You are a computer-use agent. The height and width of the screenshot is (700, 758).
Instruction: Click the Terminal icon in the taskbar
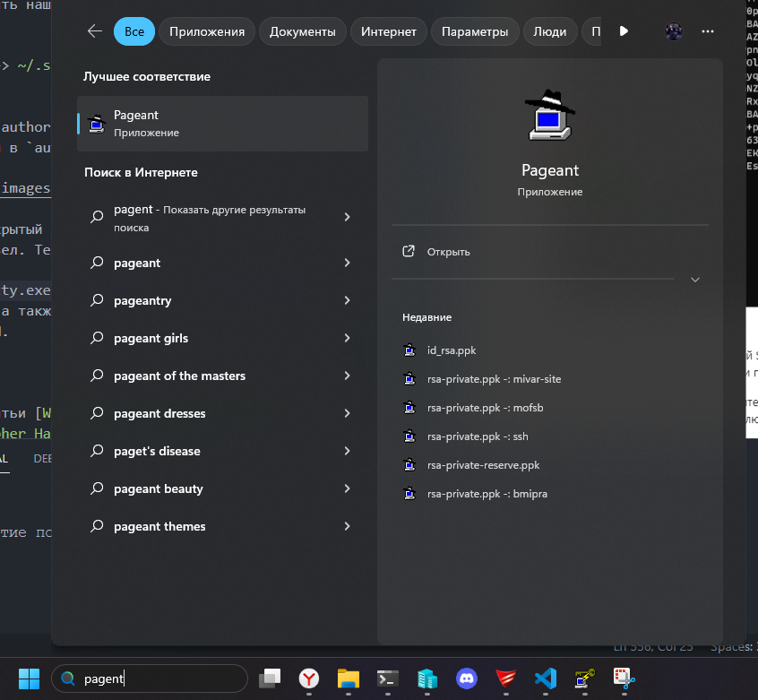click(x=387, y=678)
